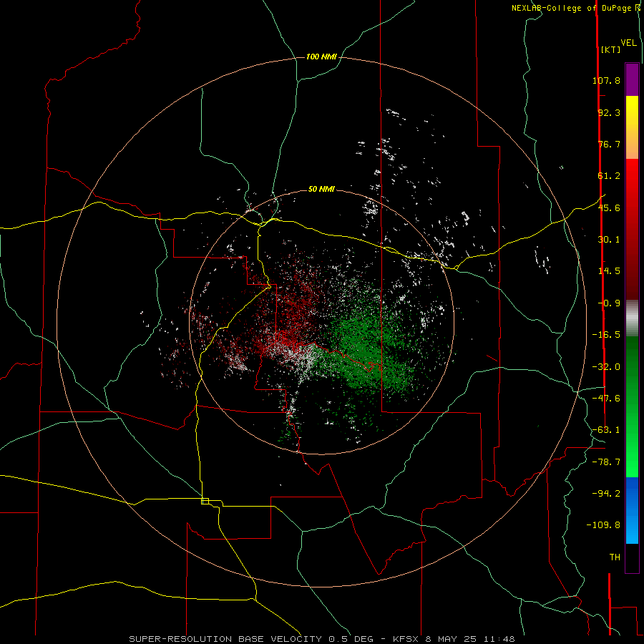Viewport: 644px width, 644px height.
Task: Click the small yellow square city marker
Action: [x=205, y=501]
